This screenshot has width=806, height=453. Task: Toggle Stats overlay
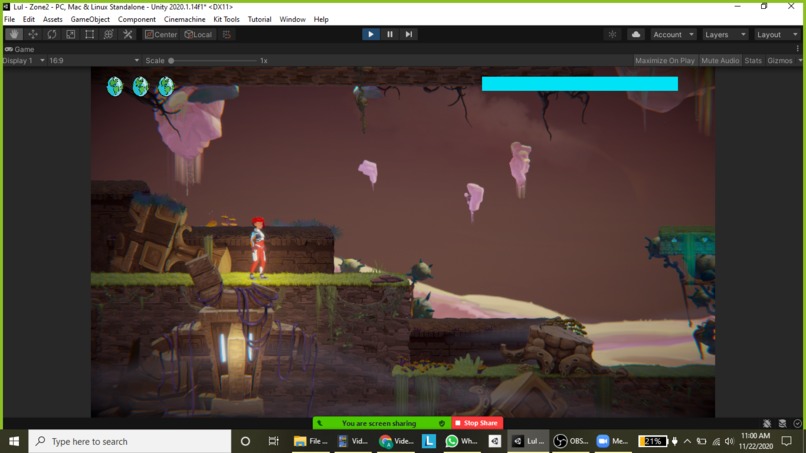pyautogui.click(x=753, y=60)
